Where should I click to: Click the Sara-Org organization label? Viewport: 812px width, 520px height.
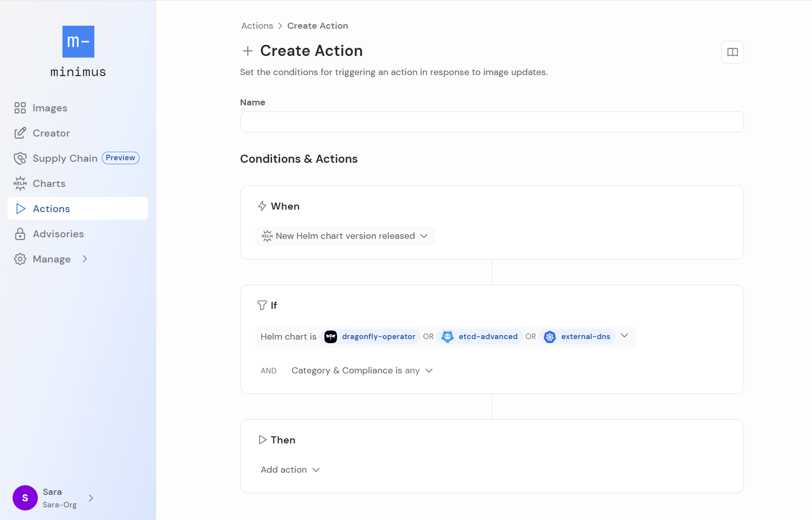[59, 504]
